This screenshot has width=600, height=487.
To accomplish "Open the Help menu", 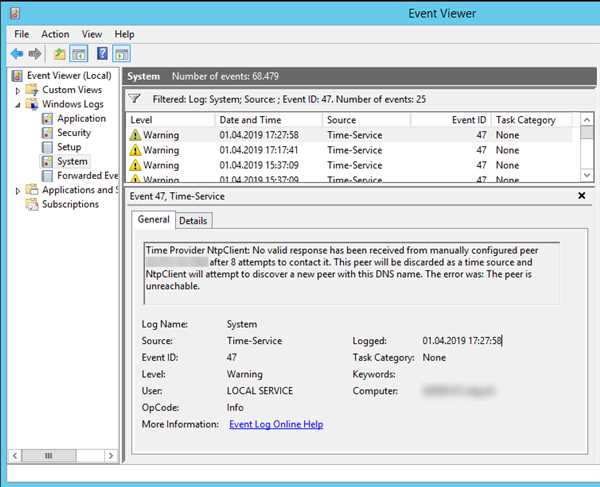I will [124, 34].
